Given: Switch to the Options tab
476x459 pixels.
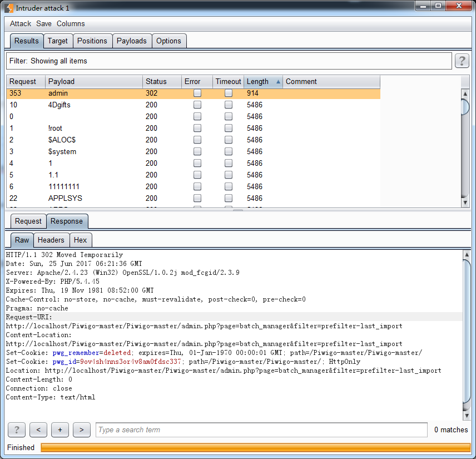Looking at the screenshot, I should click(x=169, y=41).
